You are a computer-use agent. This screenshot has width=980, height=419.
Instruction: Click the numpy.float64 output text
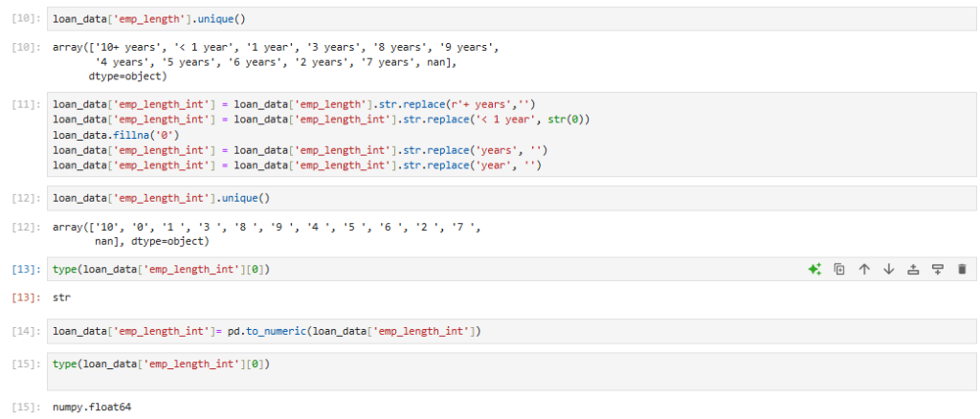click(92, 408)
